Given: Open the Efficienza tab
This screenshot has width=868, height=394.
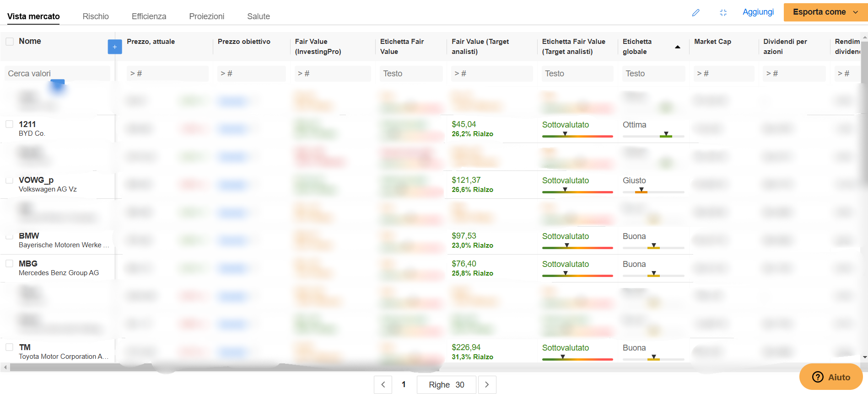Looking at the screenshot, I should [x=149, y=16].
